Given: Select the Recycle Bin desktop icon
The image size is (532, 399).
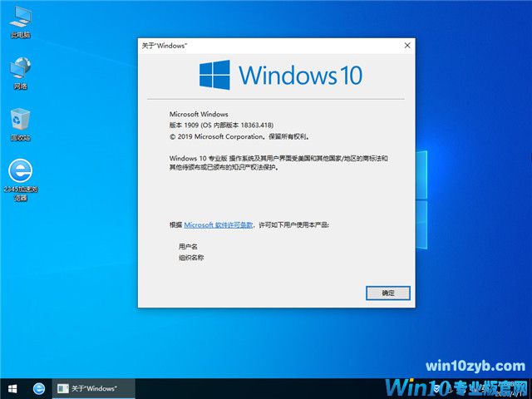Looking at the screenshot, I should [21, 124].
